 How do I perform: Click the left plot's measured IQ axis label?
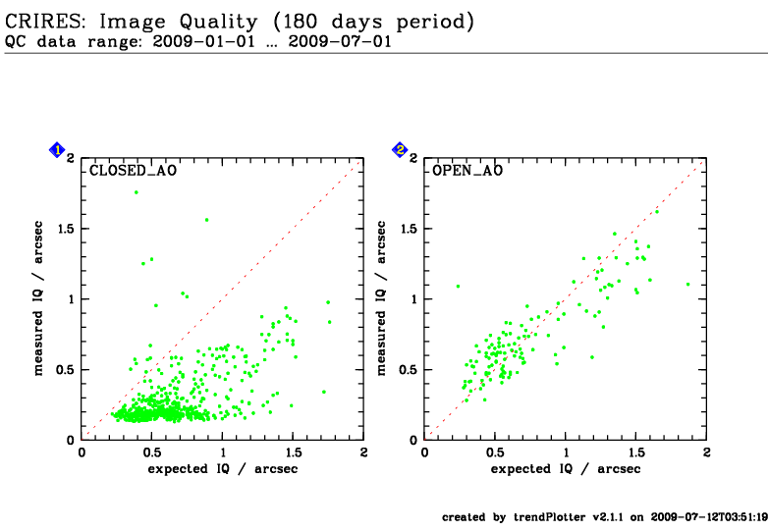pos(38,298)
